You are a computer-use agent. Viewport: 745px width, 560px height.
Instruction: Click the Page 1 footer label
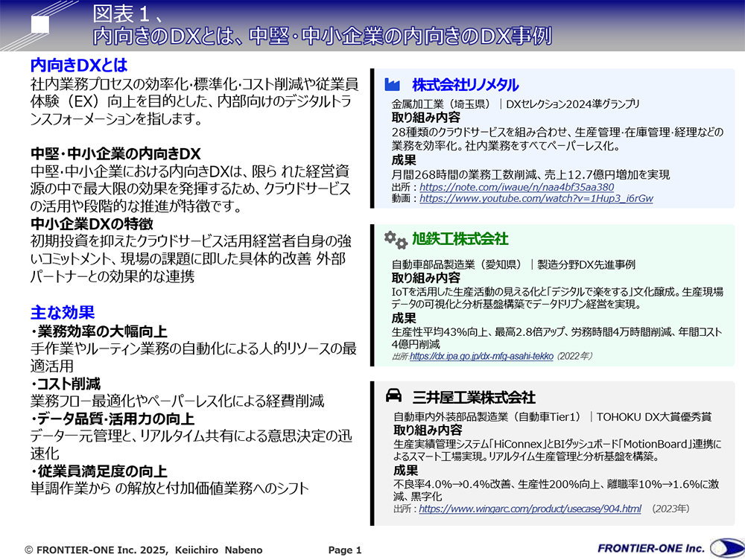tap(344, 550)
